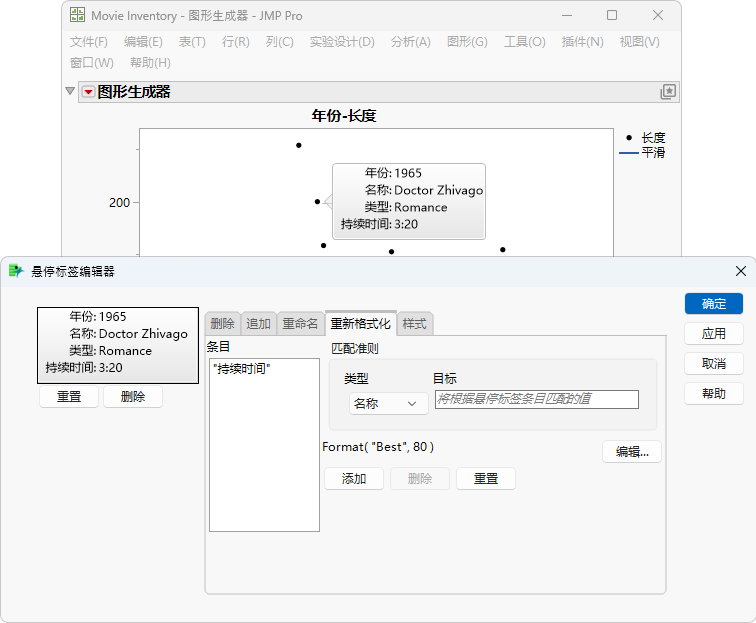Screen dimensions: 756x623
Task: Click the Format( "Best", 80 ) text
Action: pyautogui.click(x=378, y=447)
